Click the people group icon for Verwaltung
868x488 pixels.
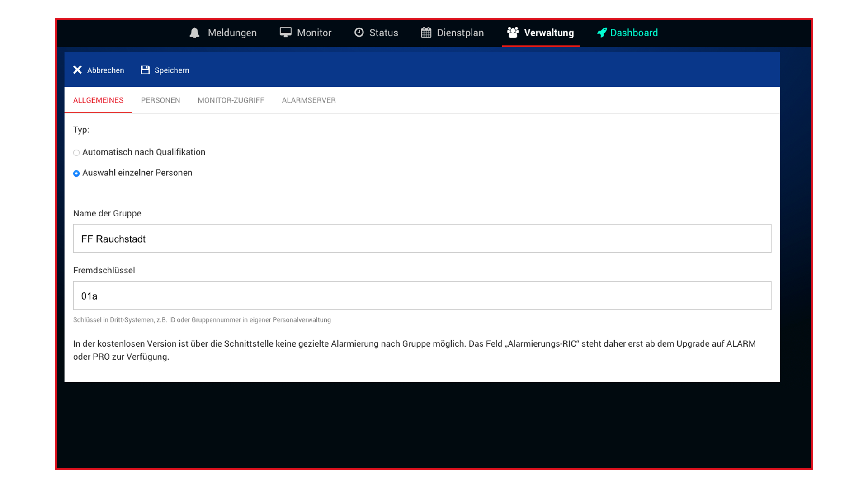tap(513, 32)
